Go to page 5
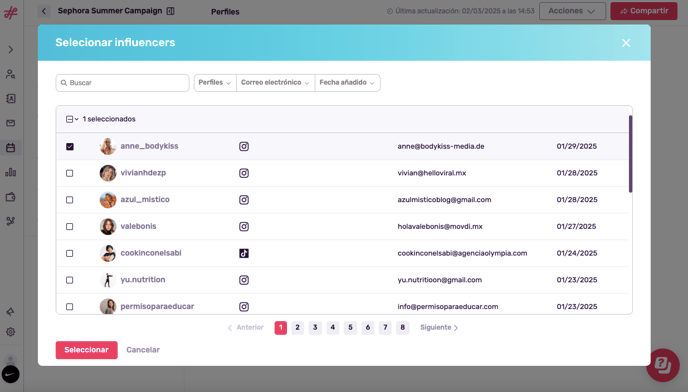688x392 pixels. click(350, 327)
